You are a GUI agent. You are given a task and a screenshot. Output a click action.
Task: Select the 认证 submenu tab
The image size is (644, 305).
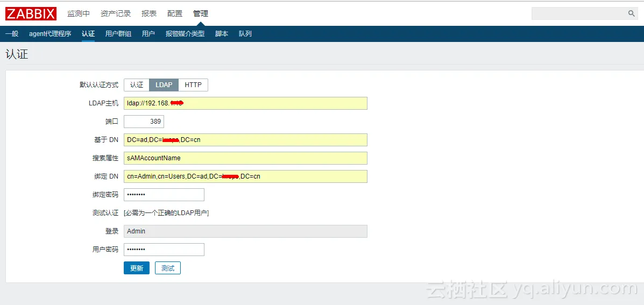click(88, 34)
